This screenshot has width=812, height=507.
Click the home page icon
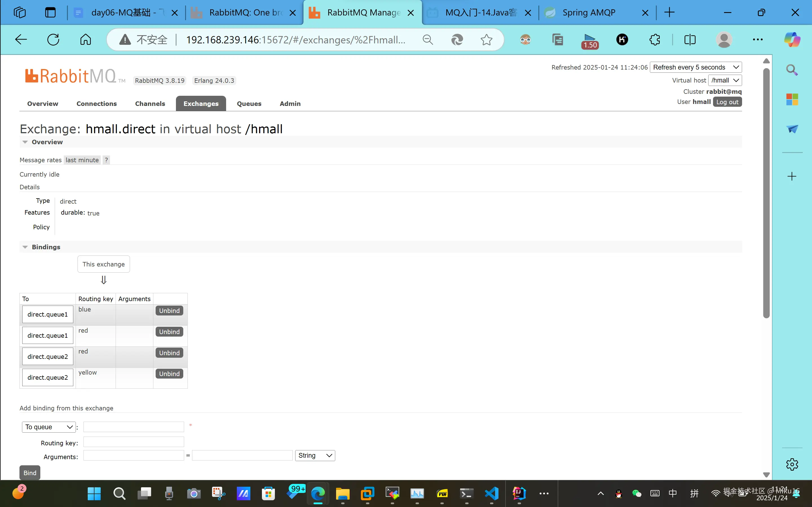(x=85, y=39)
